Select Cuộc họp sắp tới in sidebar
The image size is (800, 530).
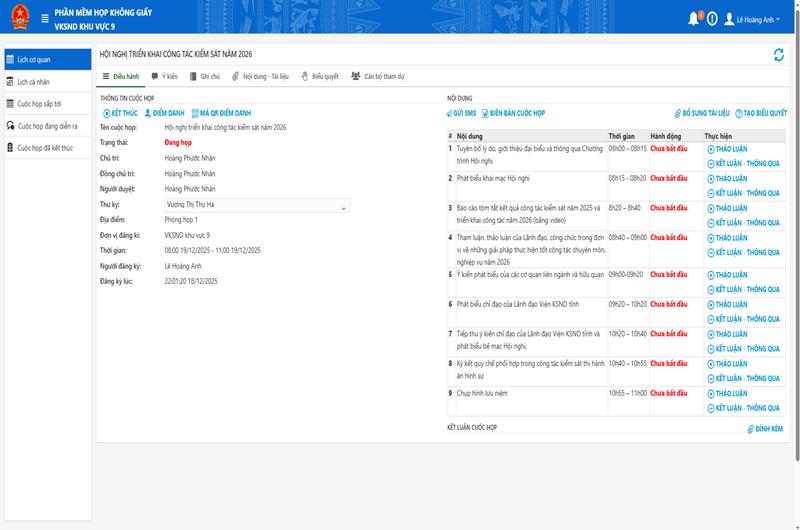pos(39,103)
